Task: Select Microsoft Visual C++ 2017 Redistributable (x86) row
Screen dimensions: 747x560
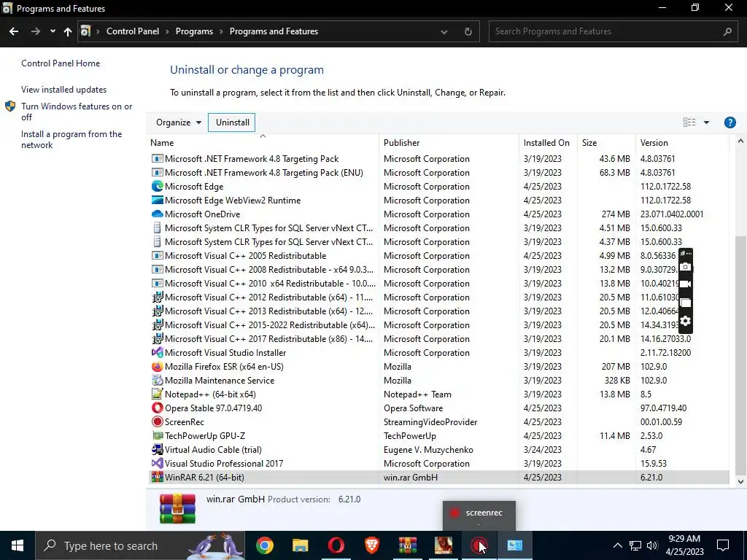Action: 438,339
